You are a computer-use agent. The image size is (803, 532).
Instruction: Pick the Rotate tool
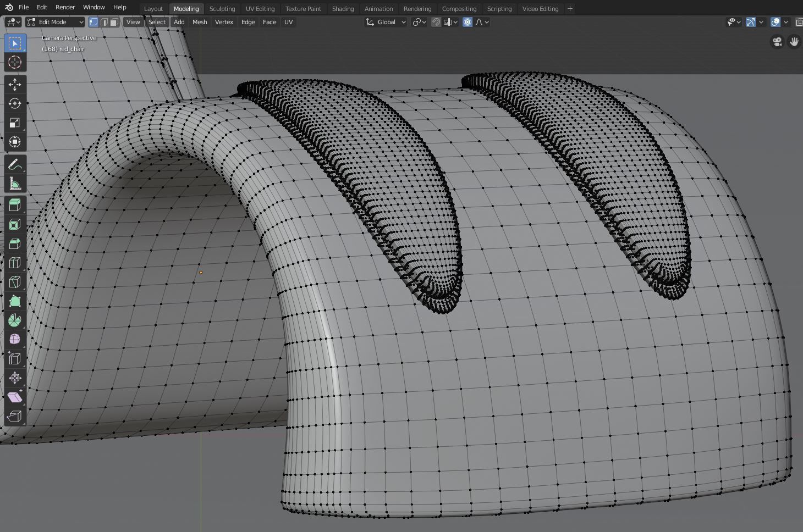pos(15,103)
